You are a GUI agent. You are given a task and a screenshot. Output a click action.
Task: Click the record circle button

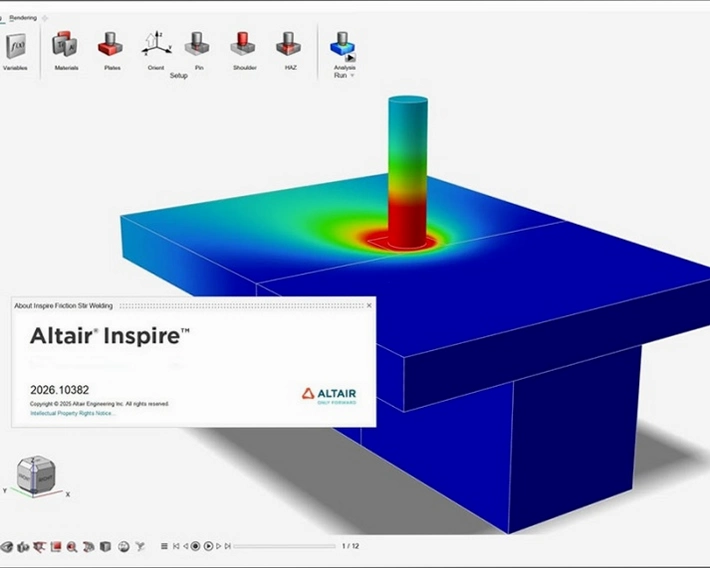click(196, 546)
